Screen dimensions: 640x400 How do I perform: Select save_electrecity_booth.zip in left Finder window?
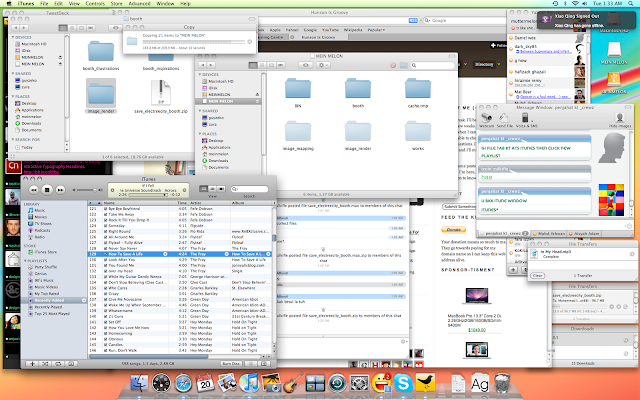click(161, 97)
